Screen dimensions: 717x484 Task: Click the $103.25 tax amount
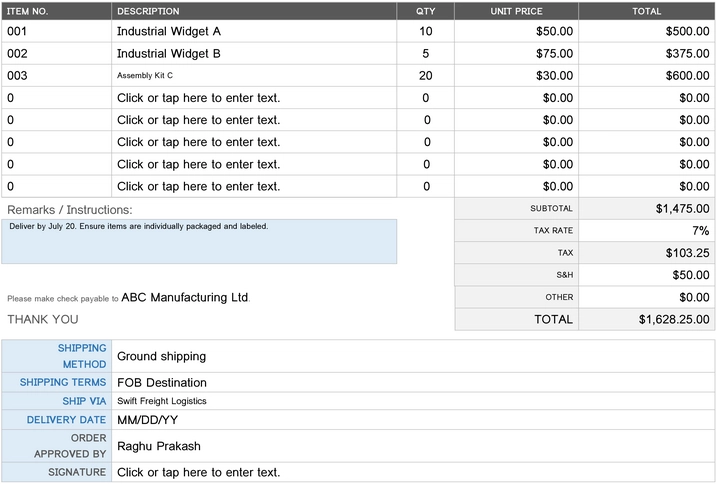tap(687, 253)
